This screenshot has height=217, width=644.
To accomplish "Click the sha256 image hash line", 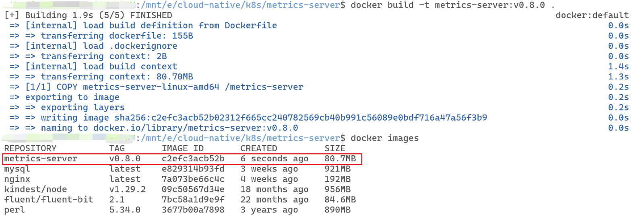I will click(264, 118).
